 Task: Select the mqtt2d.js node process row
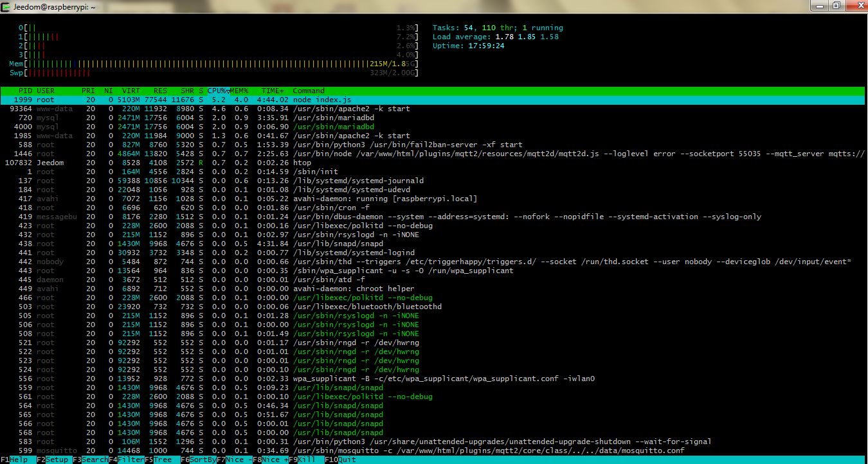(433, 154)
